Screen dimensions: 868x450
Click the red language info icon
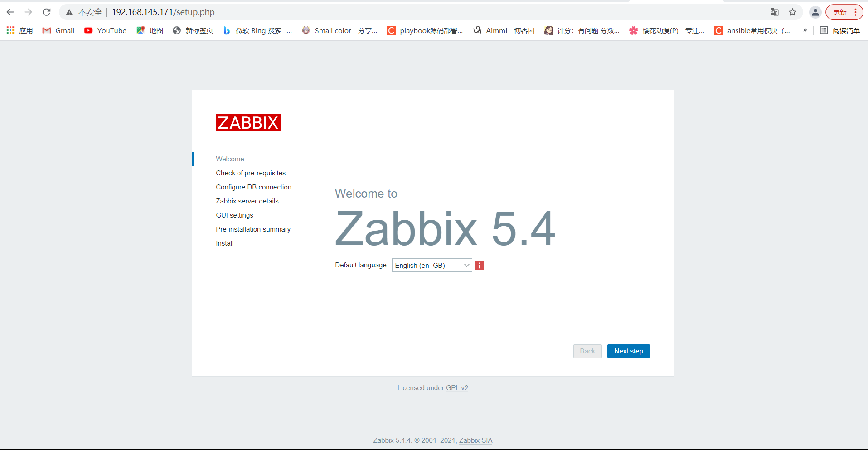click(480, 266)
